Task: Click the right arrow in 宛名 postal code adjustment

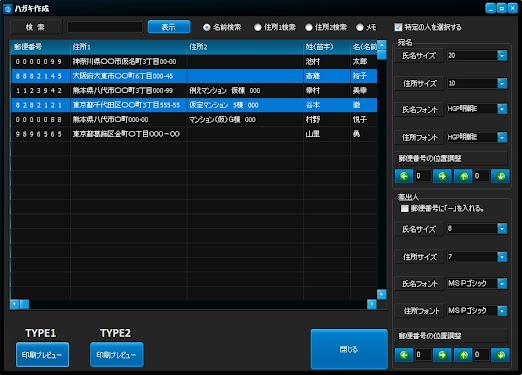Action: 442,176
